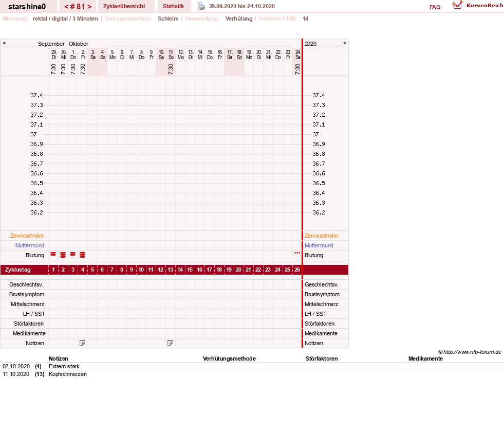Switch to the Statistik tab

(x=173, y=6)
